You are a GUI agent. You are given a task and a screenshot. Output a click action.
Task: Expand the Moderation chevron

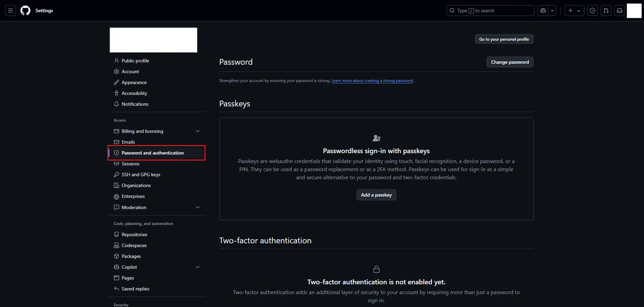(x=198, y=207)
